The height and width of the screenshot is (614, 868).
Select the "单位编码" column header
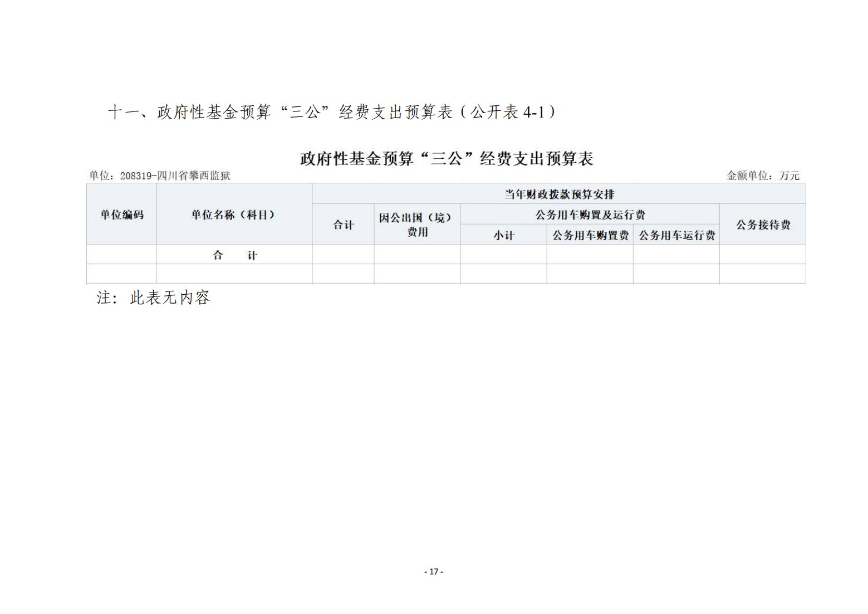[121, 215]
